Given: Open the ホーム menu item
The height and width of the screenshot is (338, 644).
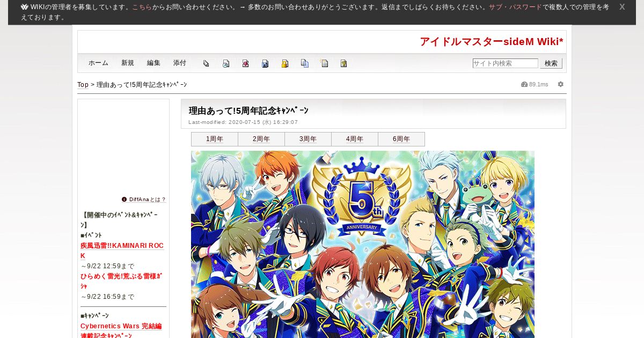Looking at the screenshot, I should click(x=98, y=63).
